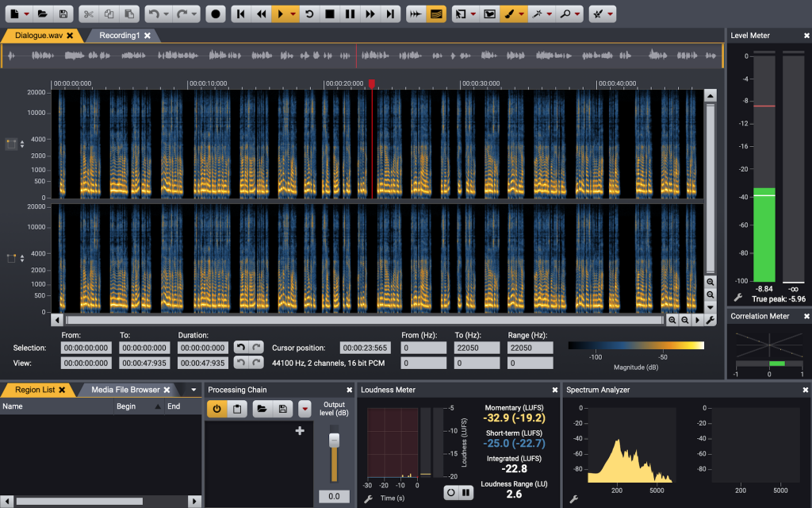The width and height of the screenshot is (812, 508).
Task: Switch to the Recording1 tab
Action: (119, 36)
